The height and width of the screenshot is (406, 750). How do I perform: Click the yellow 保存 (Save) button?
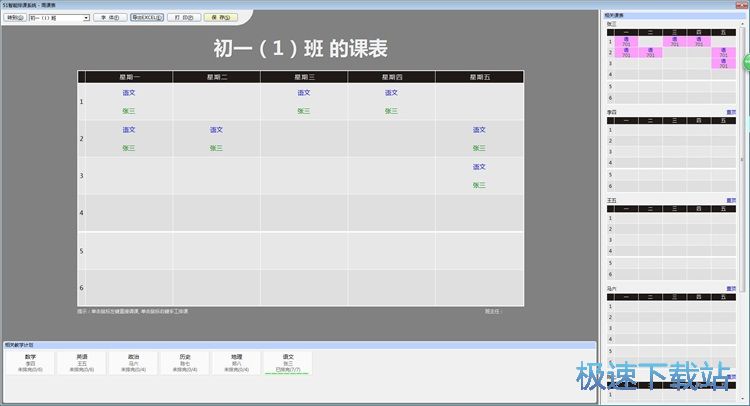point(221,18)
